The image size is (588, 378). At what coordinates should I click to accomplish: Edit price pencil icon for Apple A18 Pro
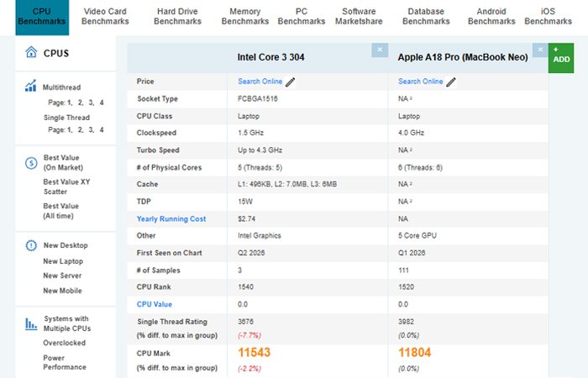coord(451,81)
